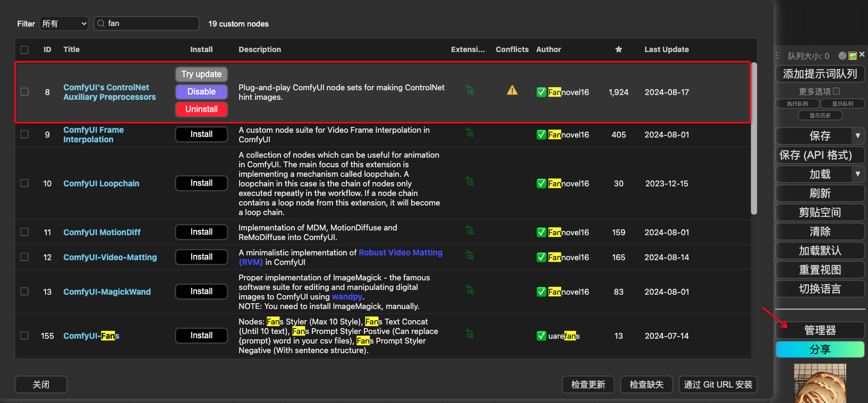This screenshot has height=403, width=868.
Task: Select checkbox for ComfyUI-MagickWand row
Action: click(x=24, y=291)
